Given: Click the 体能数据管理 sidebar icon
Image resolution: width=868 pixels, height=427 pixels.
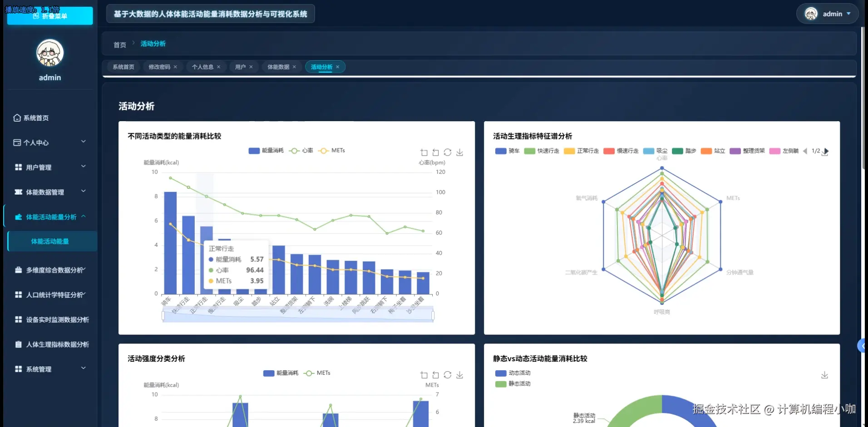Looking at the screenshot, I should (x=18, y=192).
